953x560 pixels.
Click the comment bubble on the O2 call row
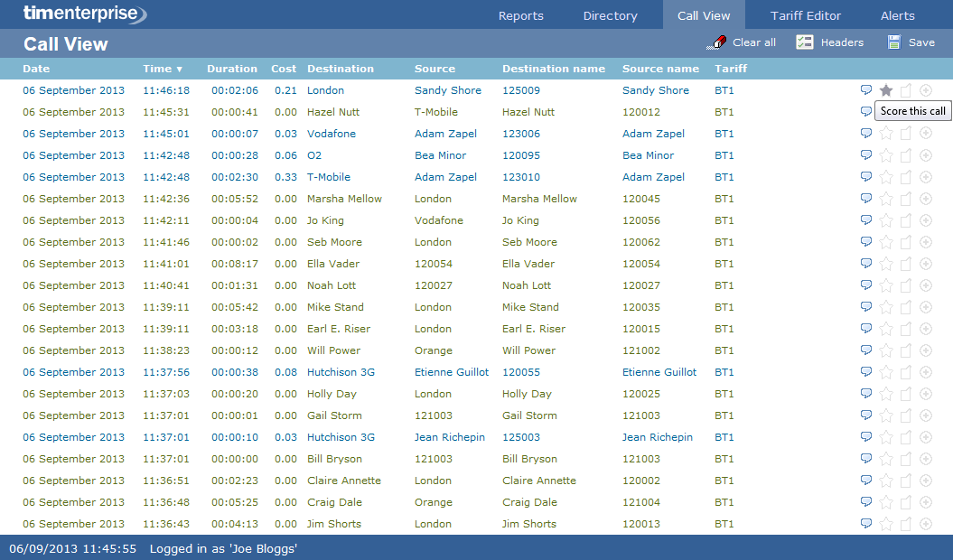[x=866, y=155]
